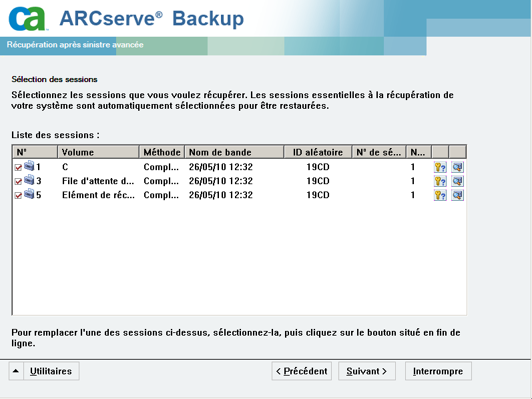Click the 'Récupération après sinistre avancée' banner text
The image size is (532, 399).
[75, 45]
